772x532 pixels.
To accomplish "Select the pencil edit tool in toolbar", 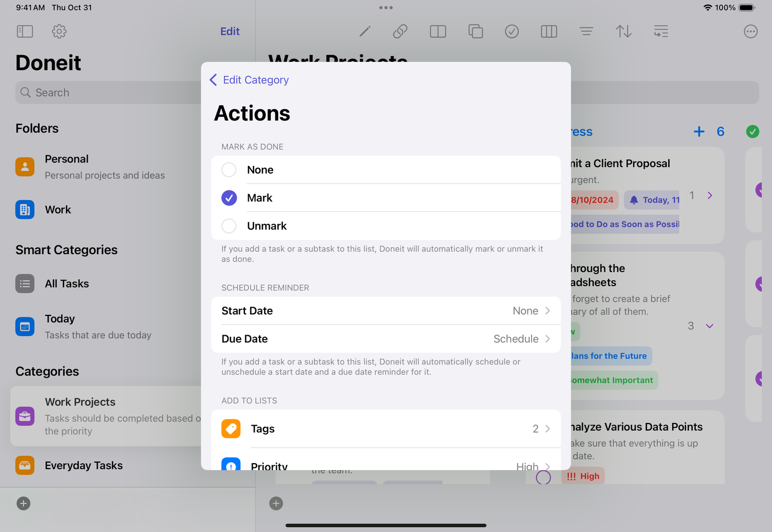I will click(365, 31).
